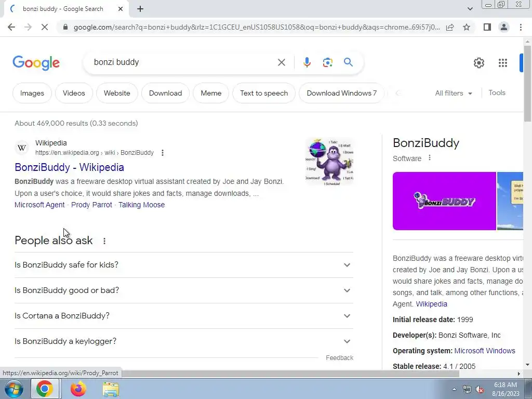This screenshot has width=532, height=399.
Task: Open the Microsoft Windows operating system link
Action: (x=485, y=351)
